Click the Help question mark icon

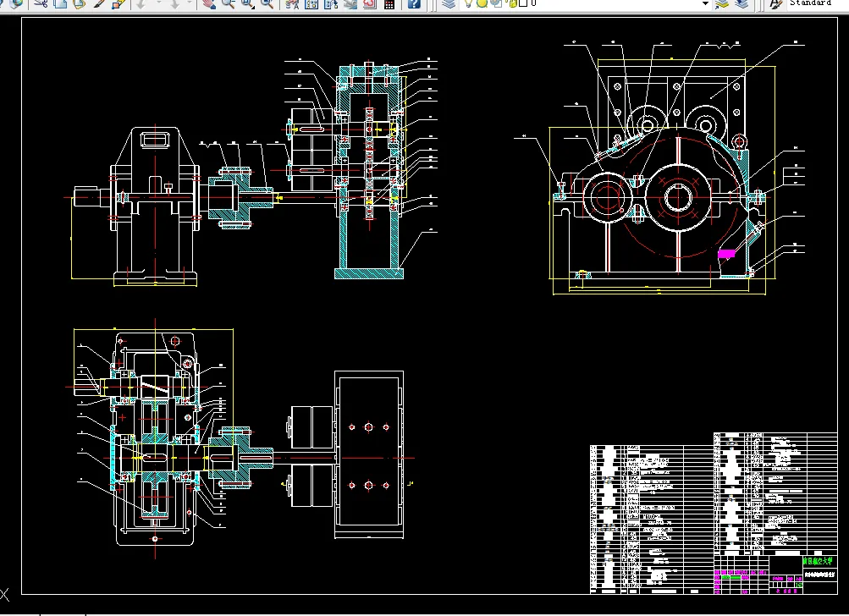point(414,3)
